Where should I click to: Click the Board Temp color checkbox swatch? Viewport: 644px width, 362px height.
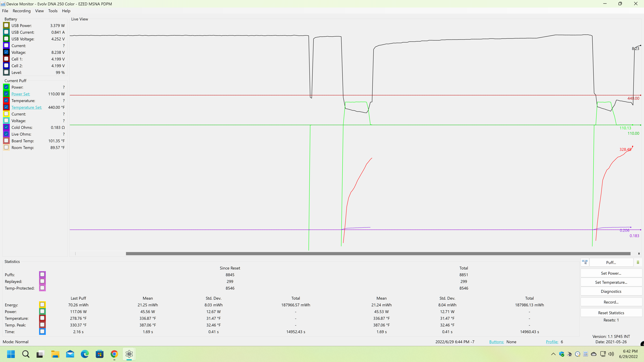[x=6, y=141]
